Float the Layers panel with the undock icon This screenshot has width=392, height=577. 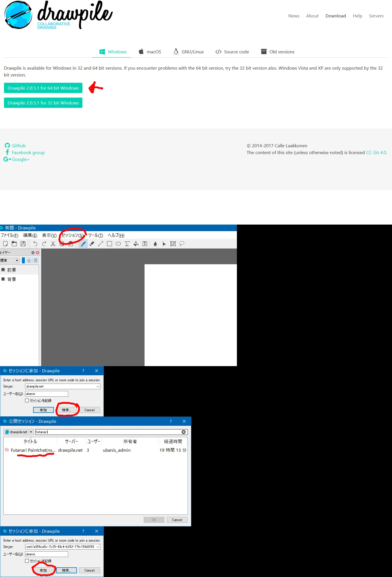pos(33,253)
